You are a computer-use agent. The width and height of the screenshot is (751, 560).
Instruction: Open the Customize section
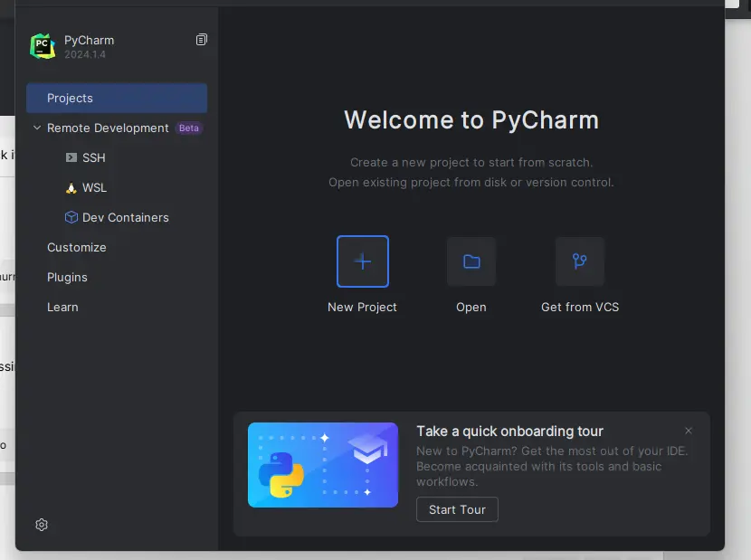point(77,248)
